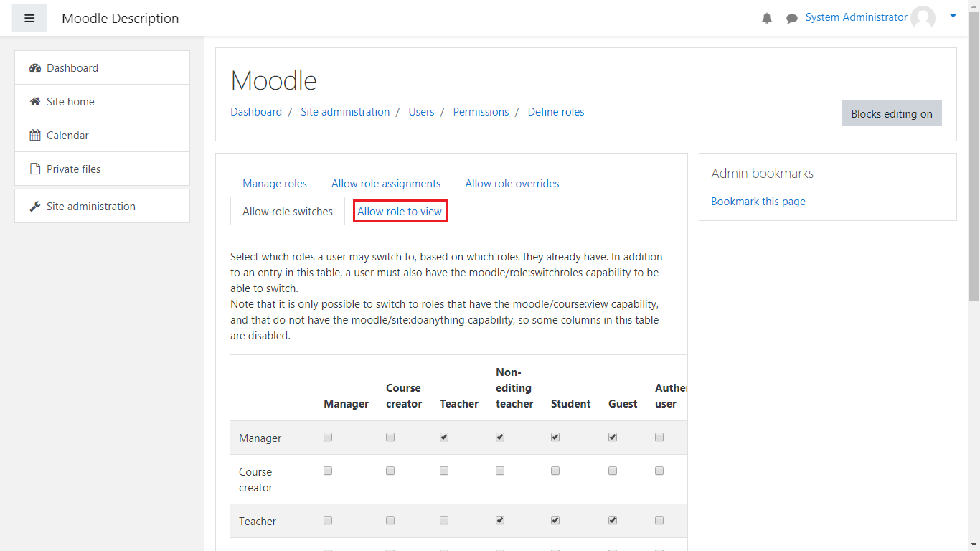Open the Manage roles tab
The image size is (980, 551).
(275, 184)
